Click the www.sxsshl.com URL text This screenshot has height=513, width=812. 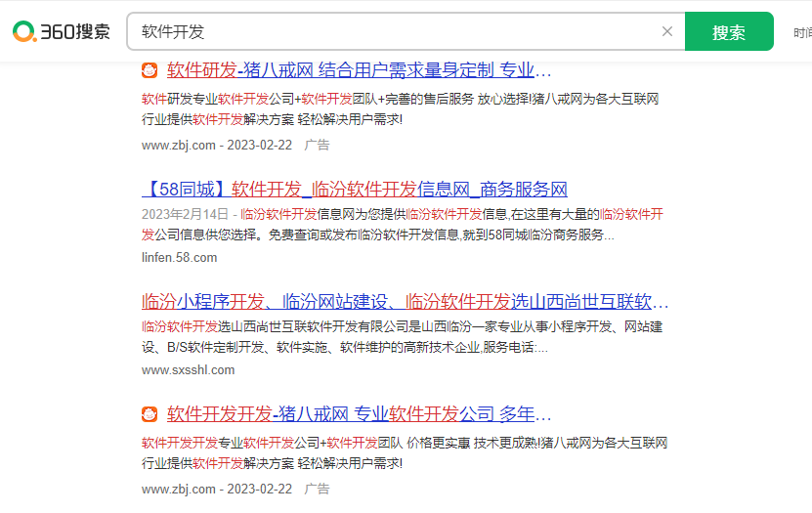(188, 370)
